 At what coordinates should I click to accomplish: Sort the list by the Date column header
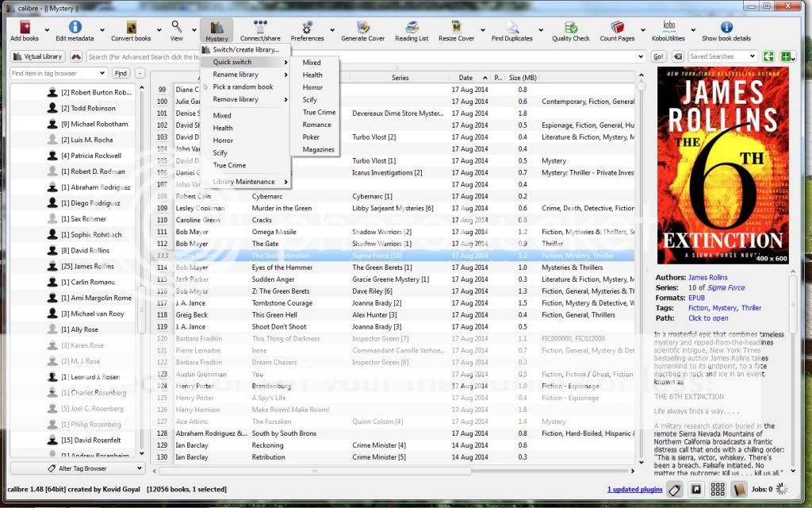tap(465, 77)
